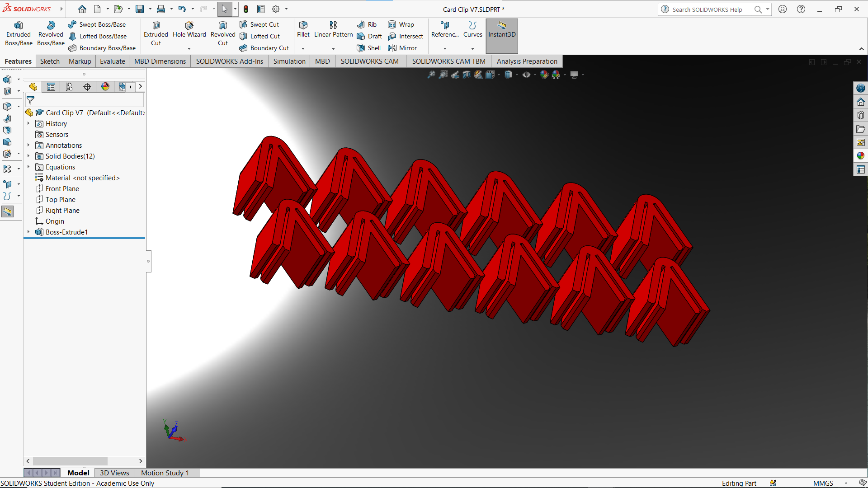This screenshot has height=488, width=868.
Task: Select the Mirror tool
Action: (x=406, y=47)
